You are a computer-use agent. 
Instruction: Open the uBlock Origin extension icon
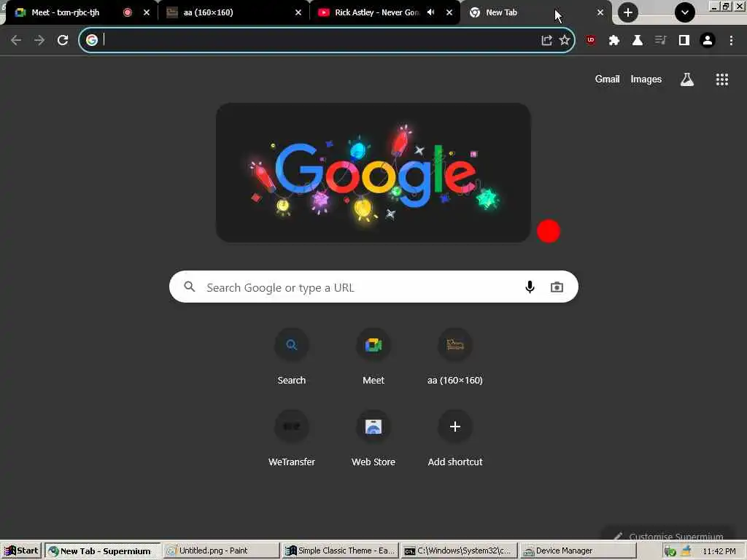click(591, 41)
